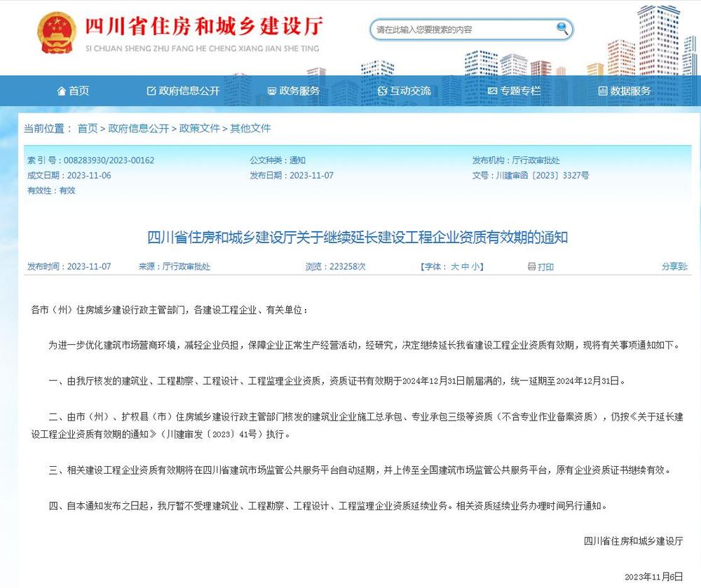Select large font size 大

[454, 267]
